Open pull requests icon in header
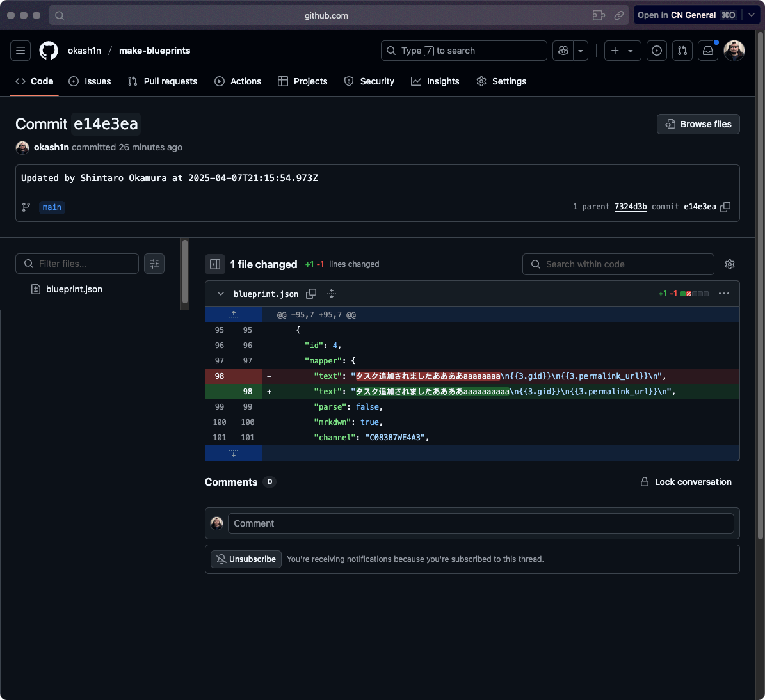This screenshot has width=765, height=700. coord(682,51)
